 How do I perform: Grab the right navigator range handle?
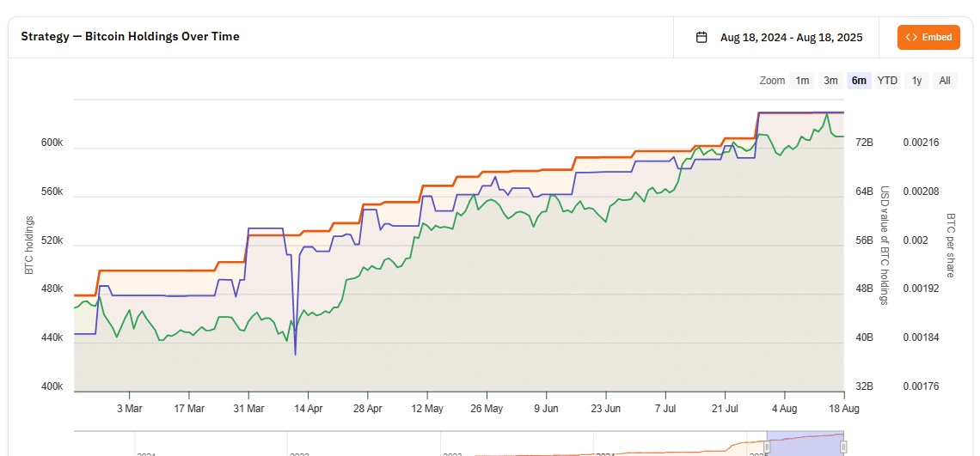[x=844, y=447]
